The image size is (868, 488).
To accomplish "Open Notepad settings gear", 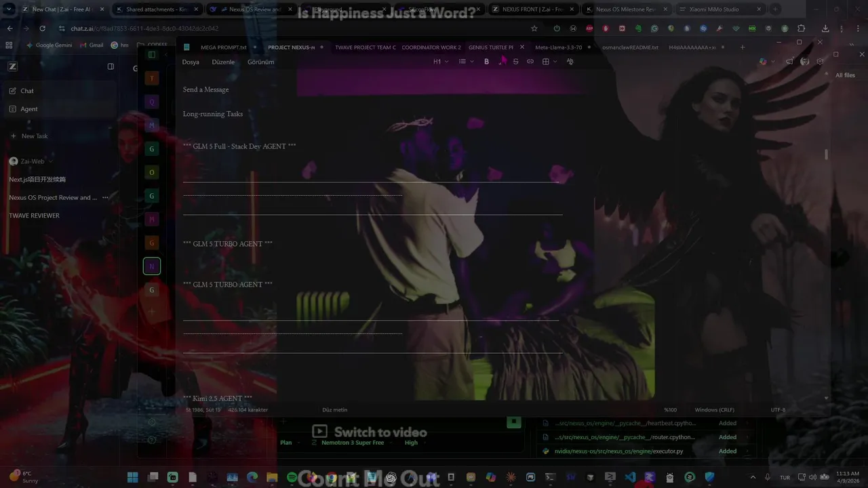I will [821, 62].
